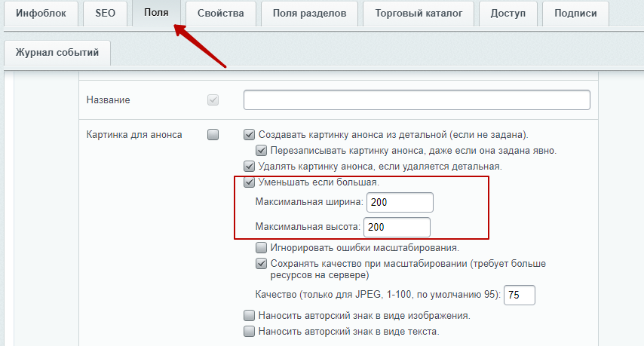Click the JPEG quality field showing 75
Screen dimensions: 644x346
519,295
